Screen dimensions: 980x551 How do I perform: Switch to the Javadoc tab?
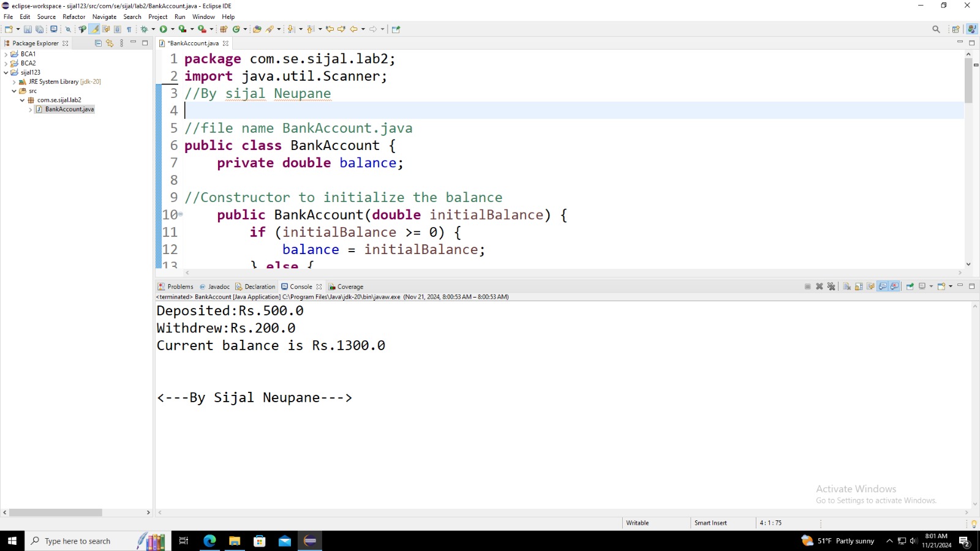click(215, 287)
